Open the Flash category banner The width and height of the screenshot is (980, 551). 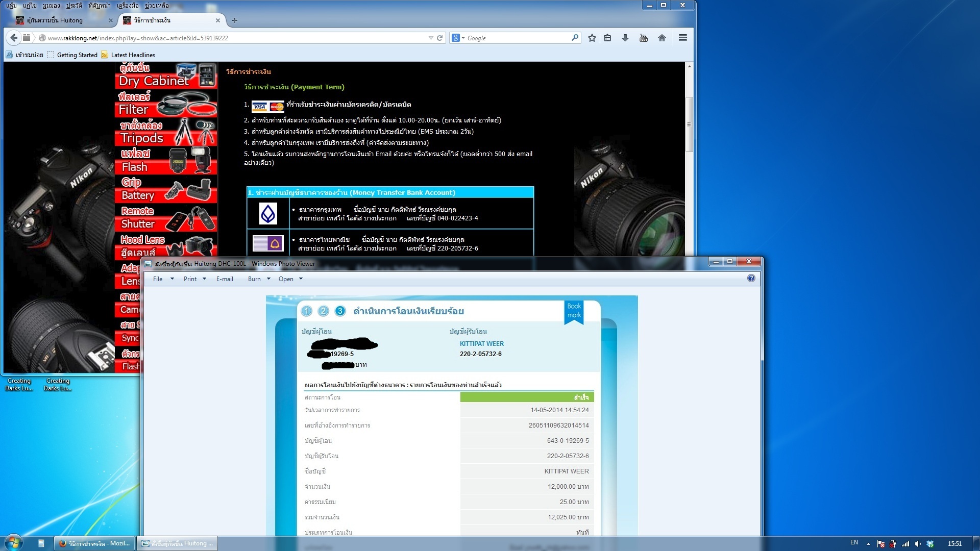pos(166,161)
